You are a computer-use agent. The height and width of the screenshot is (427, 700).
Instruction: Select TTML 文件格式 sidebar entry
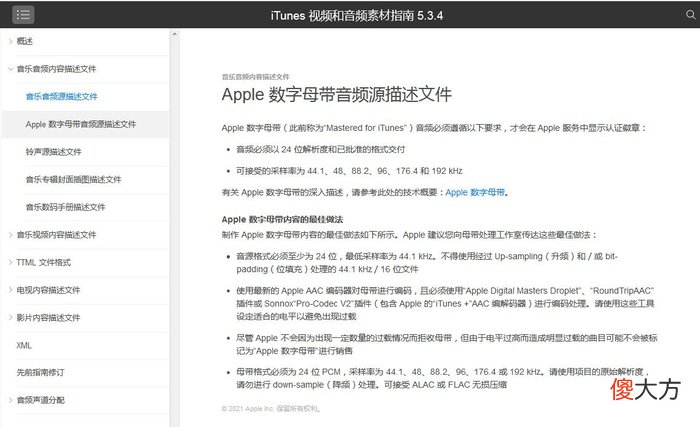point(44,262)
